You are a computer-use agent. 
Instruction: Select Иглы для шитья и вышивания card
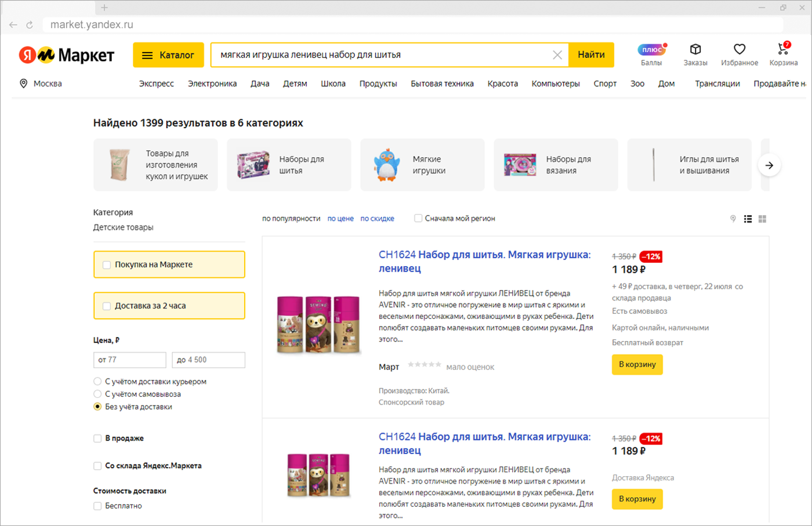tap(689, 165)
